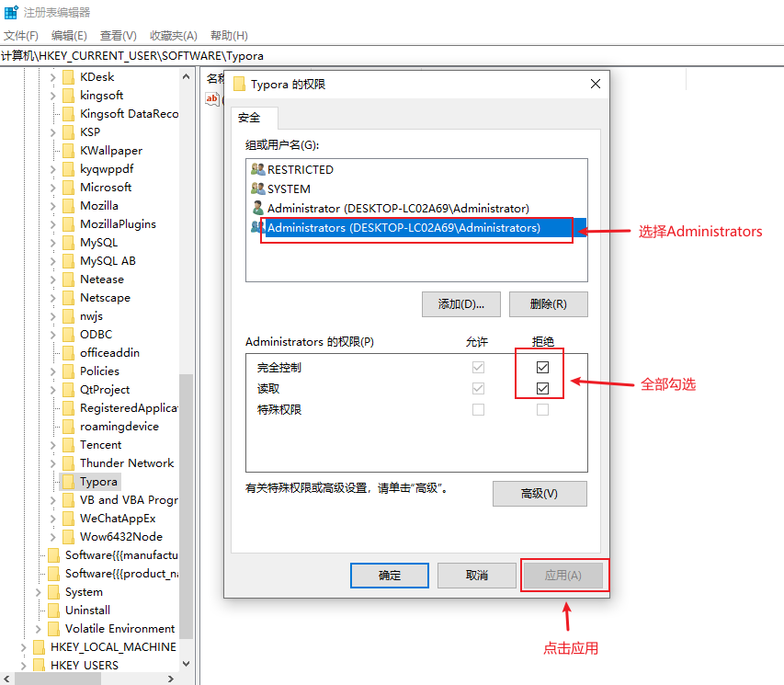Toggle deny checkbox for 特殊权限
This screenshot has width=784, height=685.
coord(542,409)
